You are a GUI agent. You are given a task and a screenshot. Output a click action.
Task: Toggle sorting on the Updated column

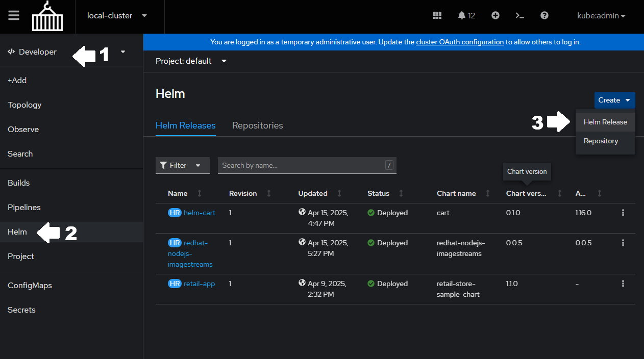(339, 193)
